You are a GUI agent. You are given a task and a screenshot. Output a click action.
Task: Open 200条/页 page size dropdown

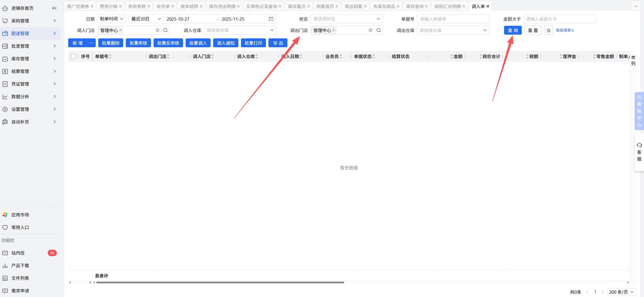[x=621, y=292]
